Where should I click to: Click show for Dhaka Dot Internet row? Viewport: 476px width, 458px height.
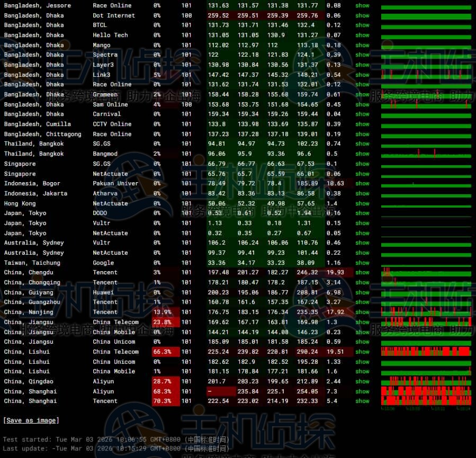click(362, 16)
